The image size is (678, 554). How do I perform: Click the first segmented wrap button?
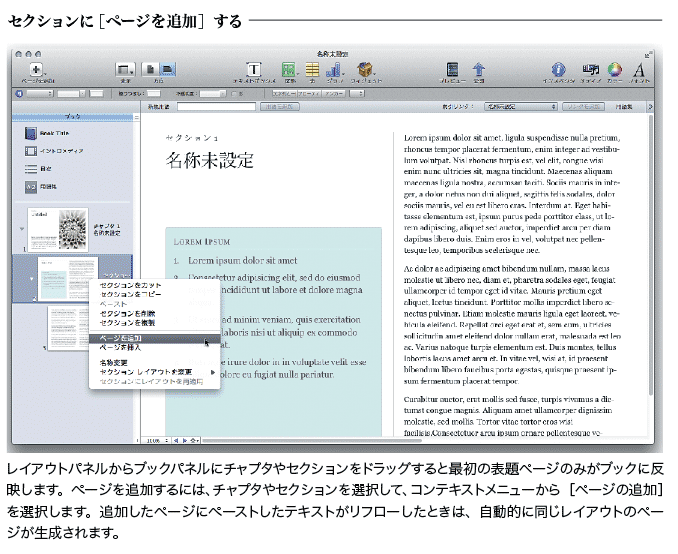coord(284,93)
